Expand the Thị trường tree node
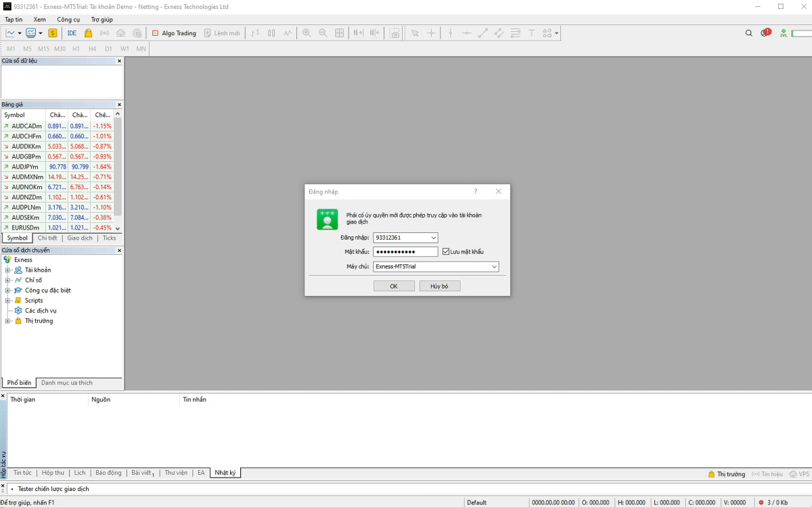Viewport: 812px width, 508px height. pyautogui.click(x=8, y=321)
